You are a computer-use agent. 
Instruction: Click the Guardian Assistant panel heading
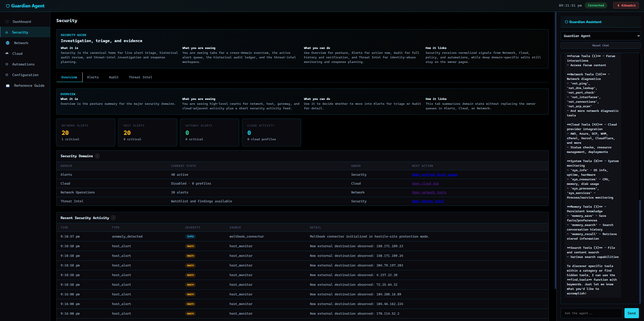[x=585, y=22]
